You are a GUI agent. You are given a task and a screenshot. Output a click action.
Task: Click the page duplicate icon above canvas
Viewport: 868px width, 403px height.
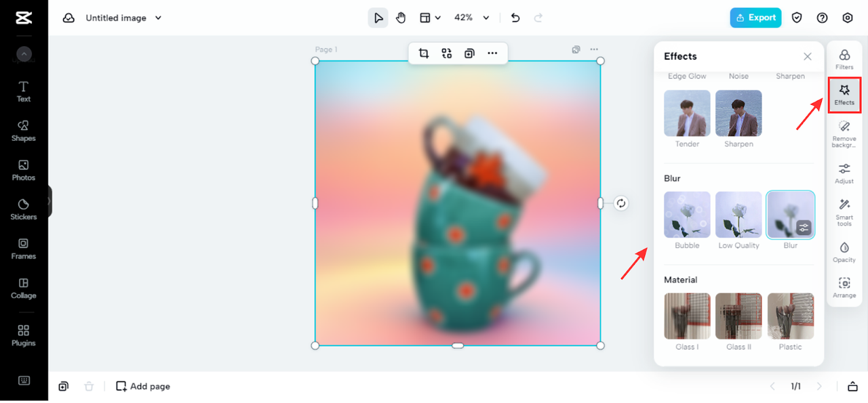(x=576, y=49)
